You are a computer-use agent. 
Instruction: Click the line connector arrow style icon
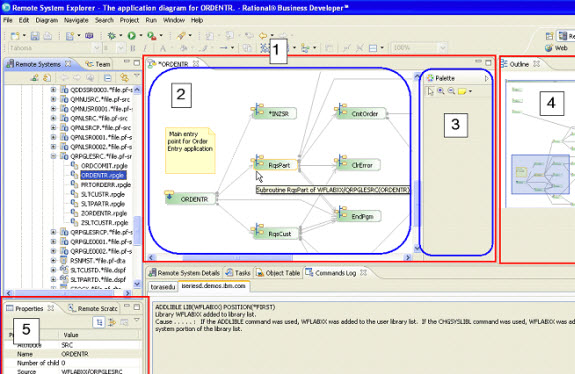pos(223,48)
